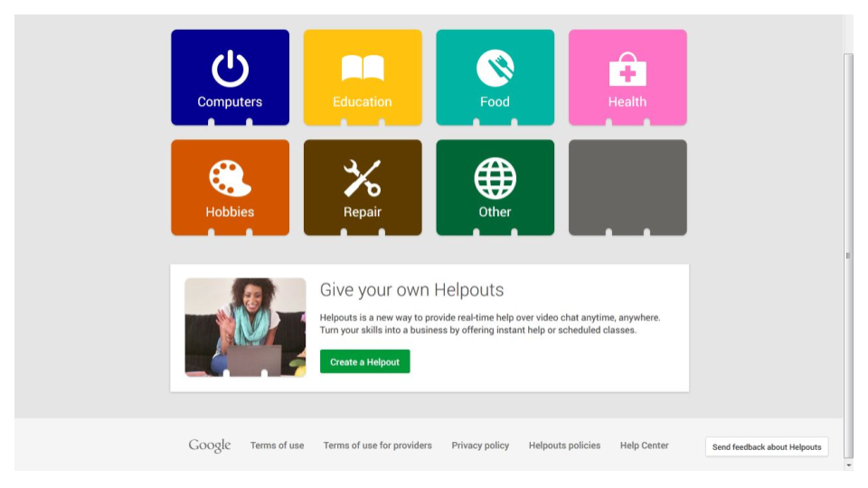
Task: Click Send feedback about Helpouts button
Action: point(767,447)
